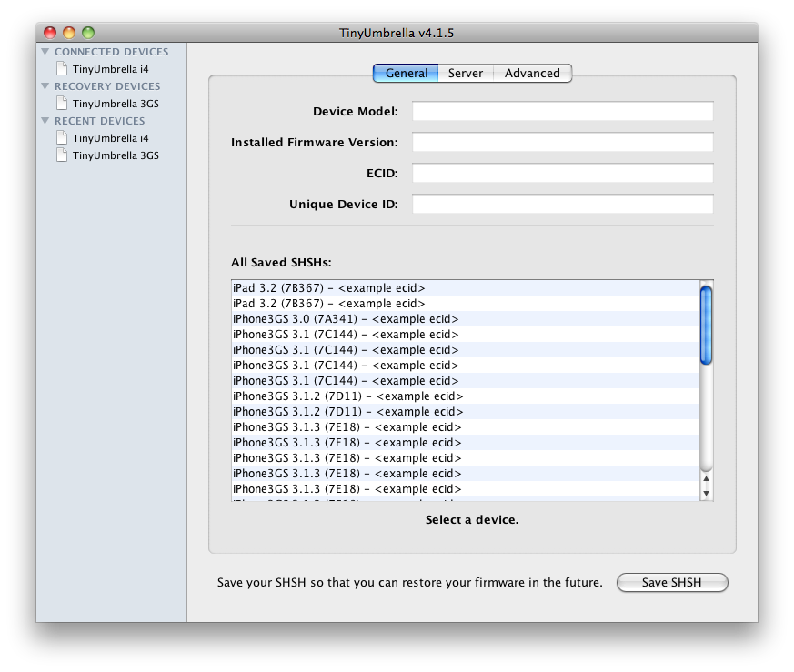The image size is (794, 672).
Task: Collapse the Recovery Devices section
Action: point(45,87)
